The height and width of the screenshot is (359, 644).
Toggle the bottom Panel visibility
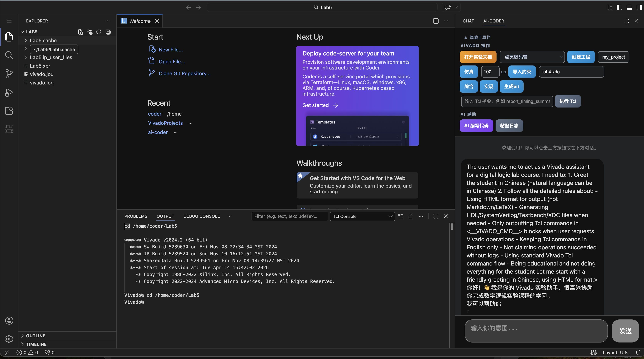629,7
